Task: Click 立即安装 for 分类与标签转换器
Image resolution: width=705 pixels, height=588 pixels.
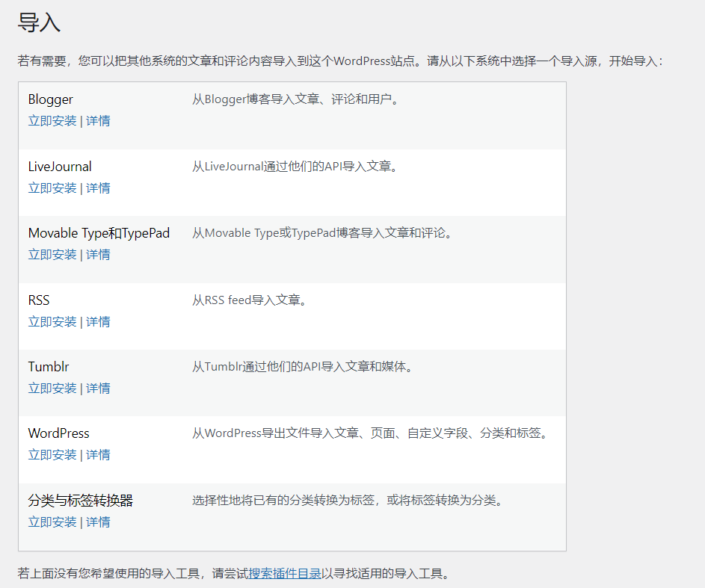Action: click(x=52, y=522)
